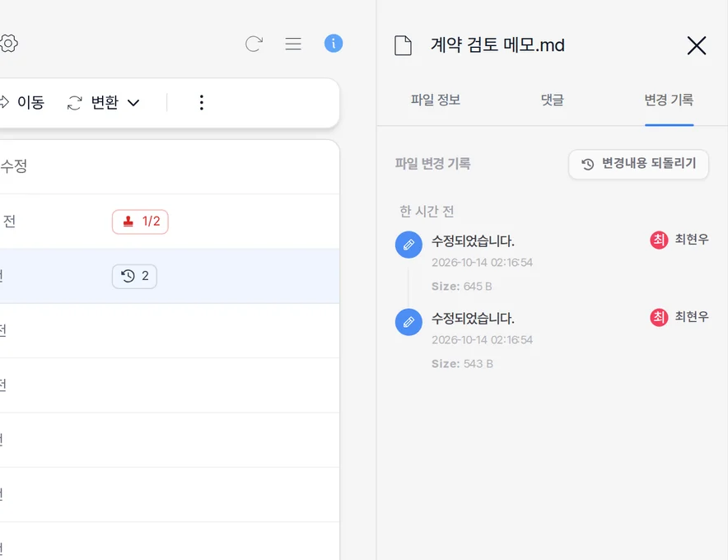This screenshot has height=560, width=728.
Task: Click the Size: 645 B text
Action: [x=461, y=287]
